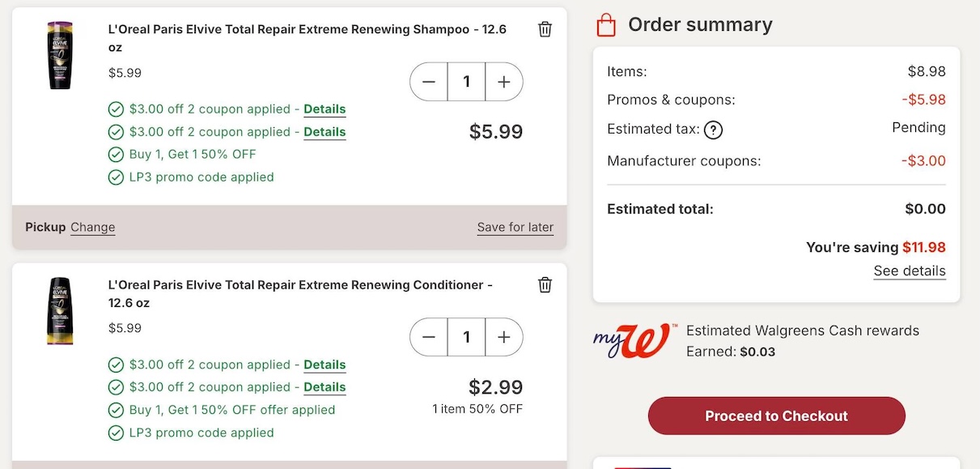
Task: Delete the Renewing Shampoo from cart
Action: pyautogui.click(x=545, y=29)
